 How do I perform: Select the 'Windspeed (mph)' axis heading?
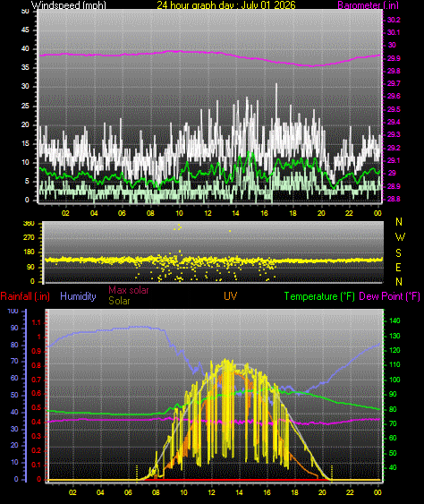(68, 4)
